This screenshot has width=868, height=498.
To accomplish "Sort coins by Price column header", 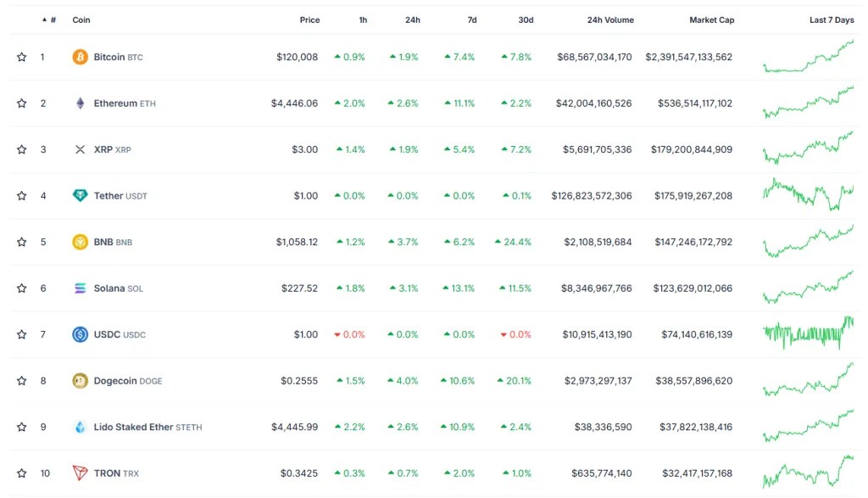I will click(x=309, y=20).
